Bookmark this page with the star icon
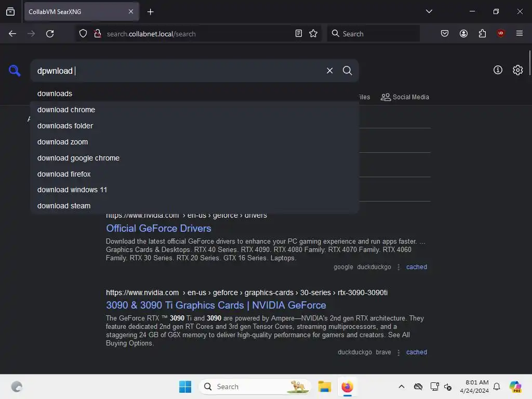The image size is (532, 399). coord(313,34)
